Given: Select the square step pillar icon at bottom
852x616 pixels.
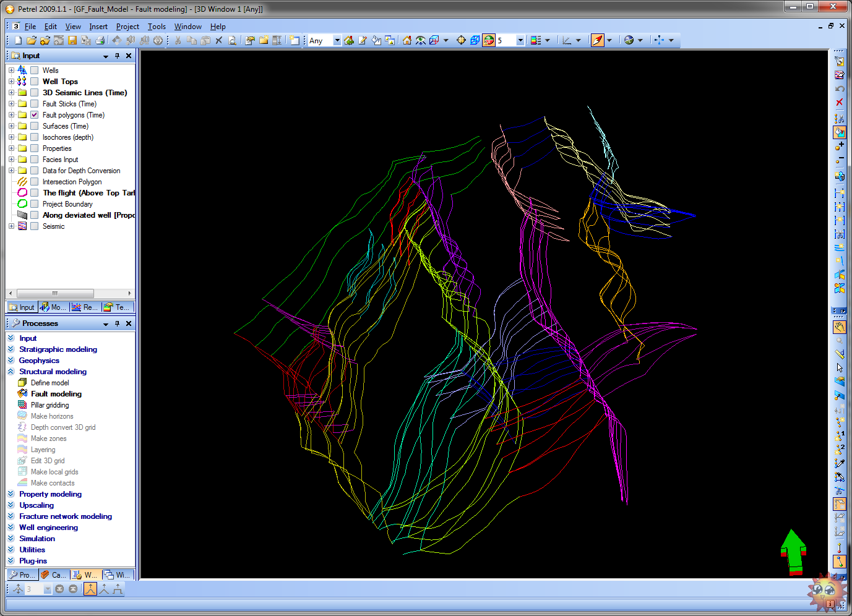Looking at the screenshot, I should coord(118,589).
